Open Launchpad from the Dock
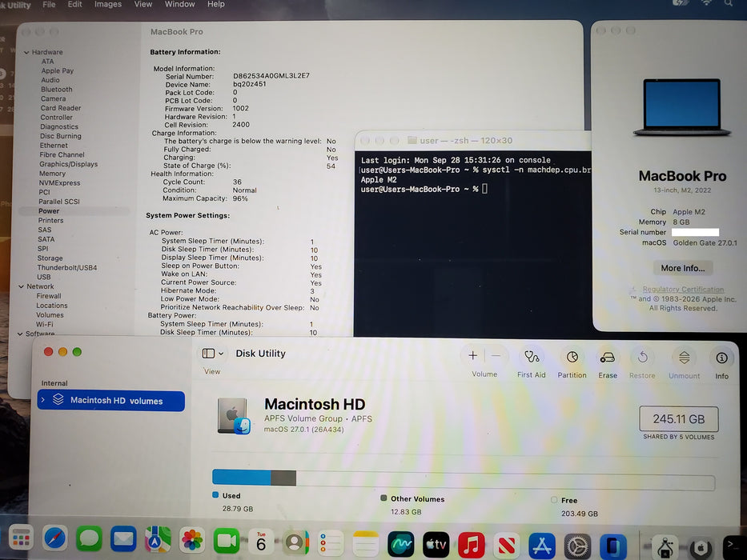Screen dimensions: 747x560 pos(21,539)
